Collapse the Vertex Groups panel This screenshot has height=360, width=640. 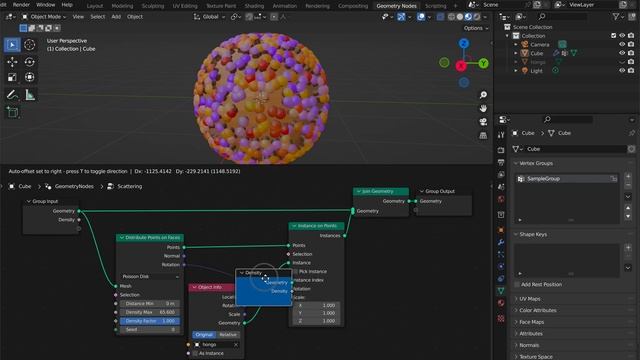[x=516, y=163]
